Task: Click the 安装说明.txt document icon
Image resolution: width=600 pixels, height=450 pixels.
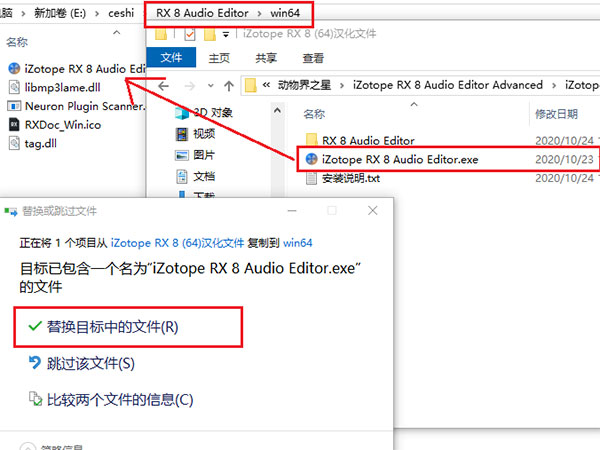Action: pyautogui.click(x=311, y=178)
